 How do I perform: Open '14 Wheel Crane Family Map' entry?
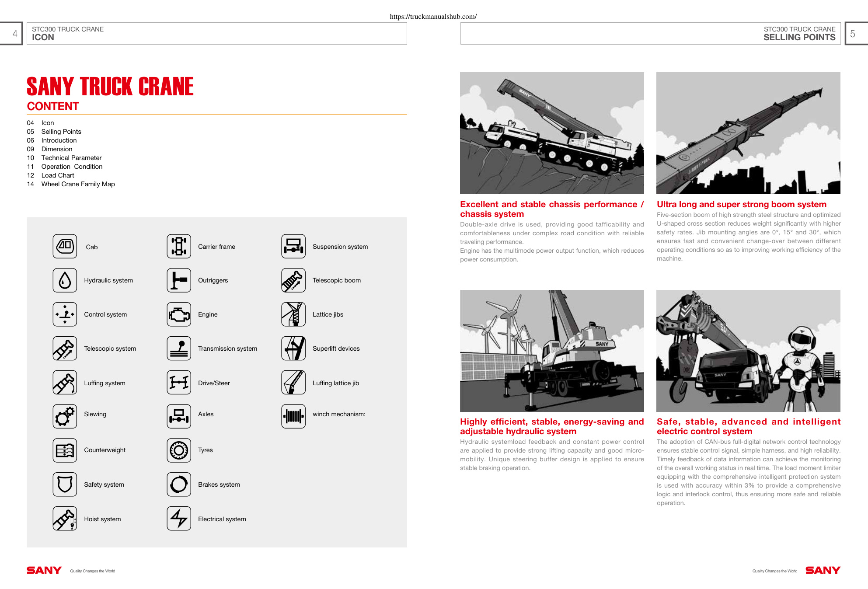click(71, 184)
